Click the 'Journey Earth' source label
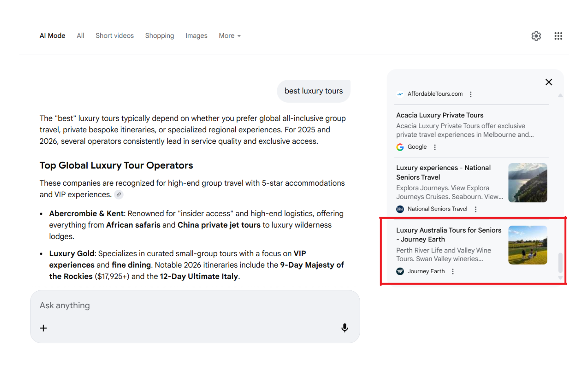This screenshot has width=588, height=371. click(x=426, y=271)
